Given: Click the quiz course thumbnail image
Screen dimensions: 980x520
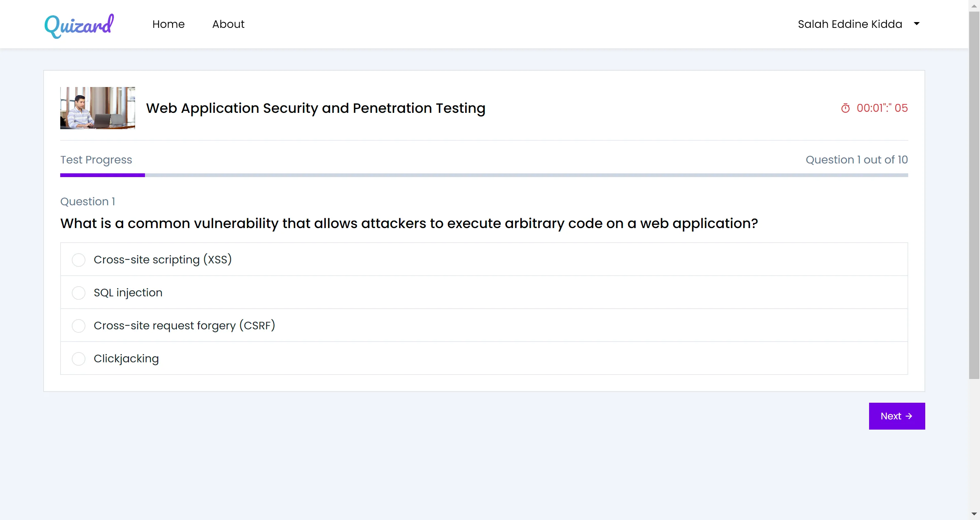Looking at the screenshot, I should tap(97, 108).
